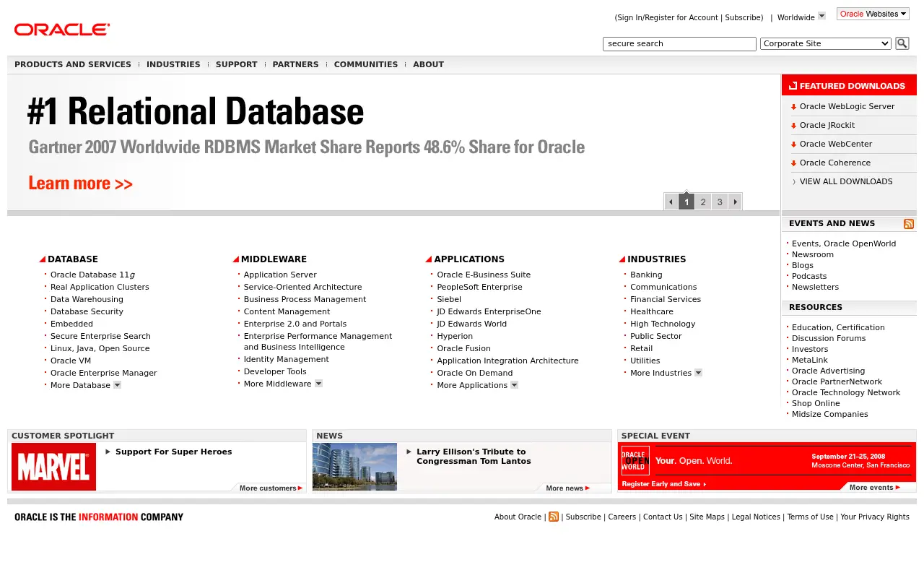The height and width of the screenshot is (578, 924).
Task: Open the Products and Services menu
Action: pos(73,64)
